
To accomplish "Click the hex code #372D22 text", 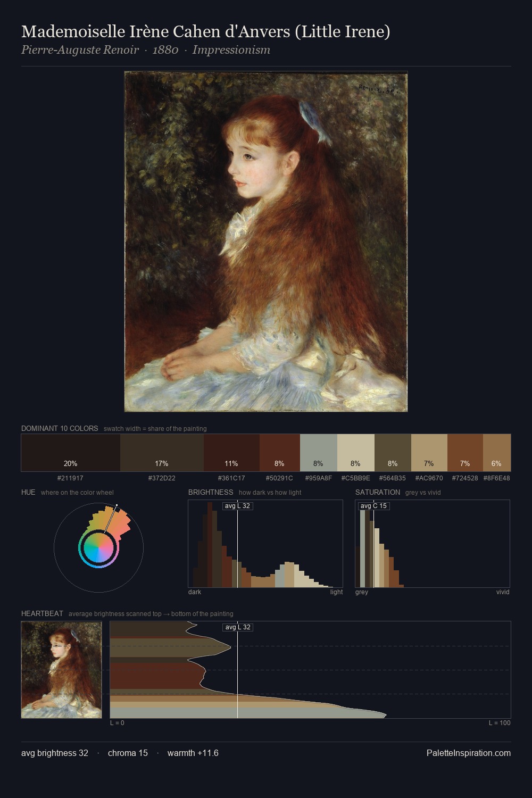I will point(162,478).
